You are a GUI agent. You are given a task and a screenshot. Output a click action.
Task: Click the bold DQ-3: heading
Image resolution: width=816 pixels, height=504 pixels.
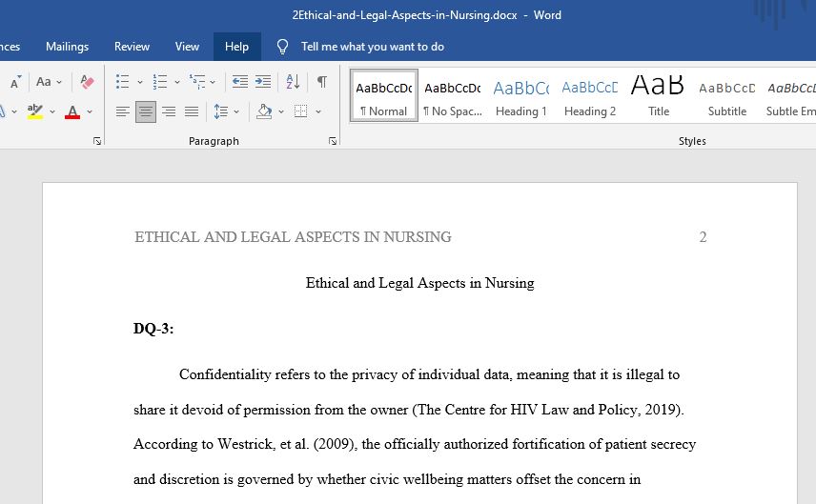coord(153,329)
